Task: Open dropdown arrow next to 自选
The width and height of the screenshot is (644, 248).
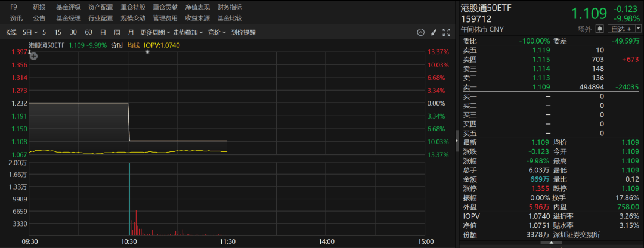Action: tap(637, 29)
